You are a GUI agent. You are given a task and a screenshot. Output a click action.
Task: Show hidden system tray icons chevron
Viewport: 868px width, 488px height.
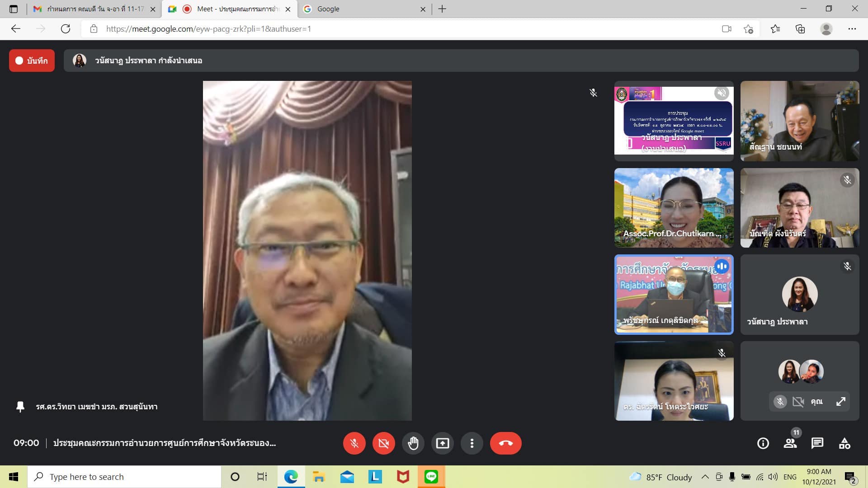pos(705,477)
